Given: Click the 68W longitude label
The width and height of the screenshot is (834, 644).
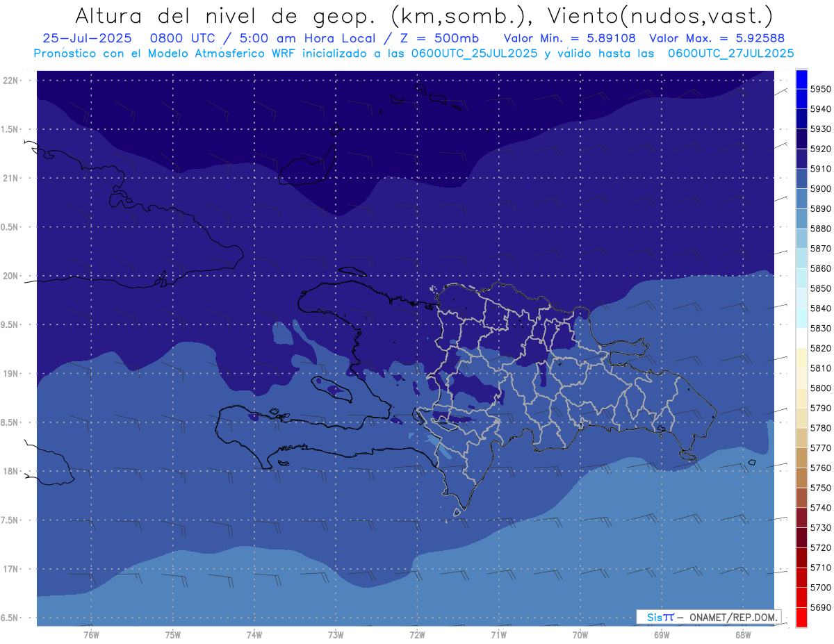Looking at the screenshot, I should click(743, 635).
